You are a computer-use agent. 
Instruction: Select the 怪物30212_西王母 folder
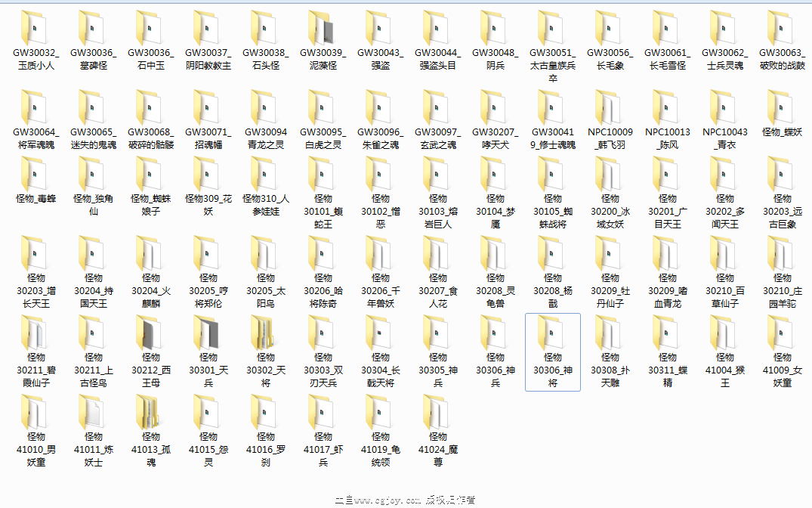150,340
